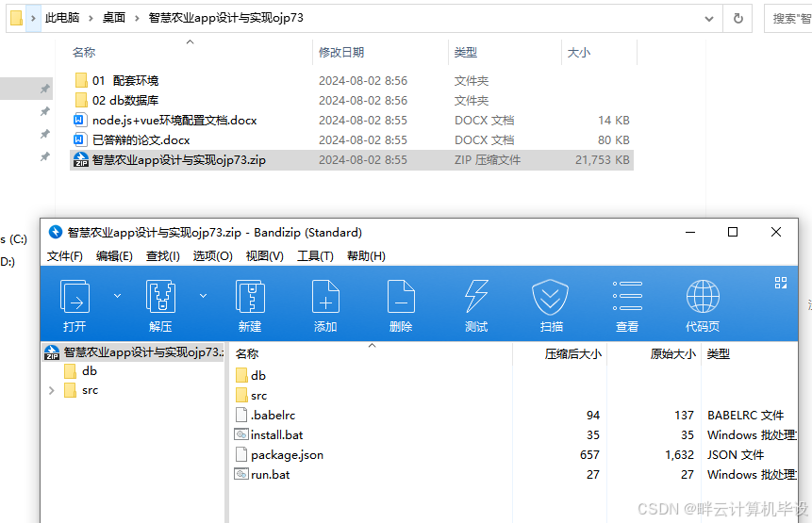This screenshot has width=812, height=523.
Task: Select the archive root node in tree
Action: [x=134, y=352]
